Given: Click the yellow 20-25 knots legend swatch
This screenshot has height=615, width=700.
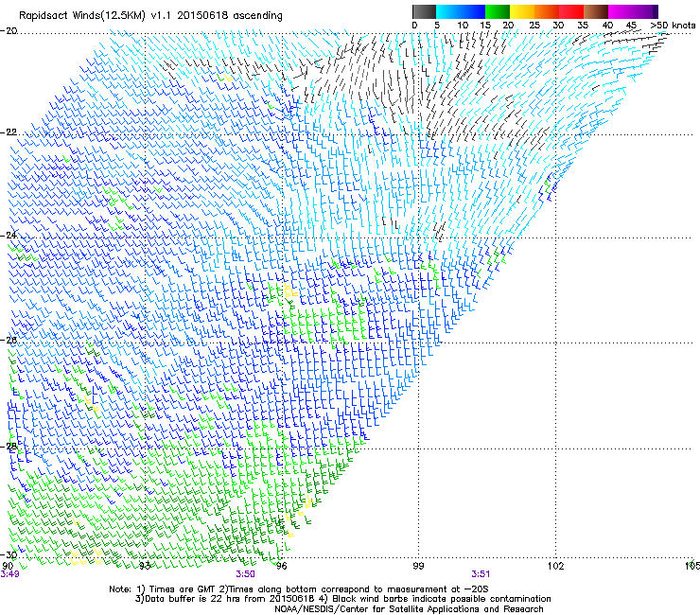Looking at the screenshot, I should [x=522, y=11].
